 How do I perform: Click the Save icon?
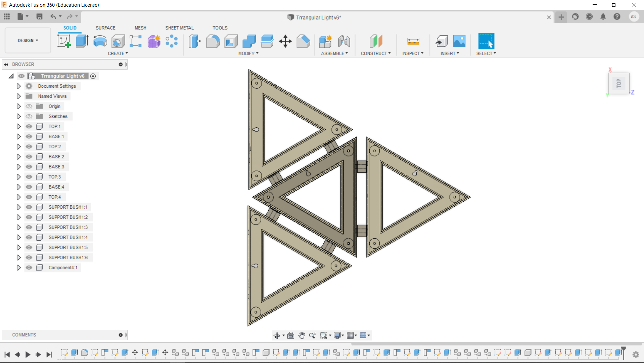pos(39,16)
